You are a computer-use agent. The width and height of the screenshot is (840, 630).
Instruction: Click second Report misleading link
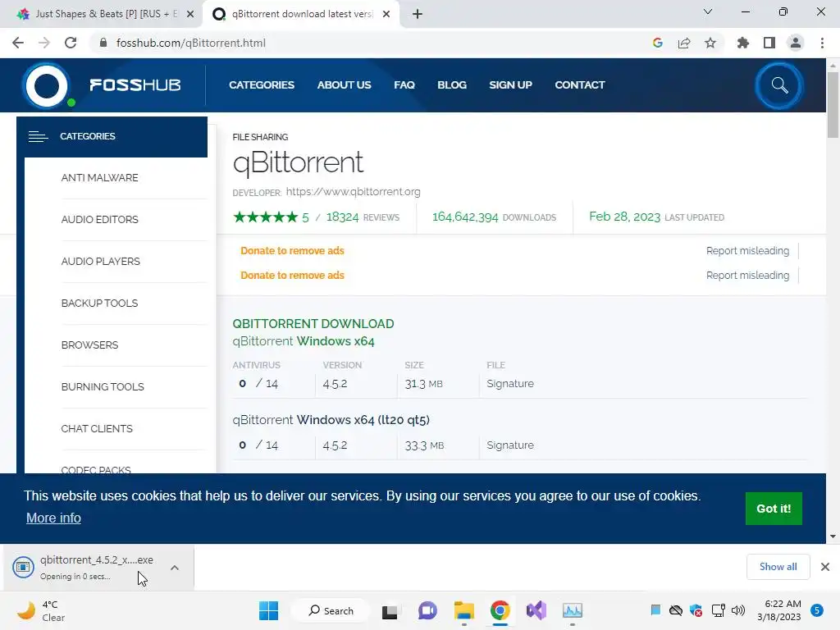point(747,275)
